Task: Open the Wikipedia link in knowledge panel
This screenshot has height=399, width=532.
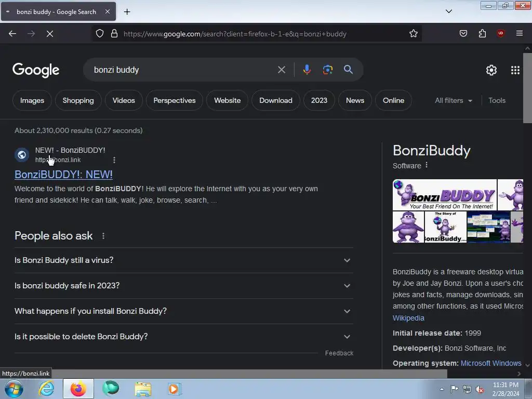Action: (x=408, y=318)
